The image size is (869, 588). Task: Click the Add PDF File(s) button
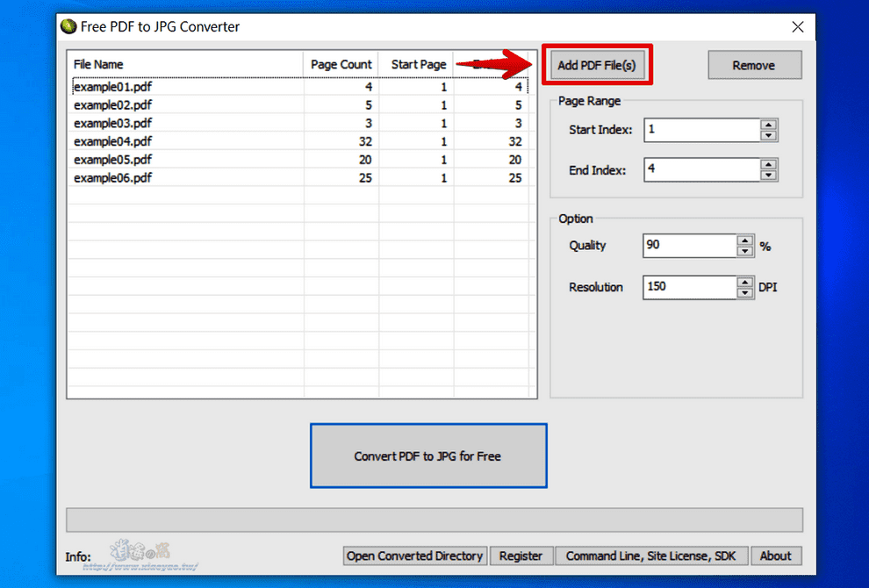pyautogui.click(x=597, y=64)
